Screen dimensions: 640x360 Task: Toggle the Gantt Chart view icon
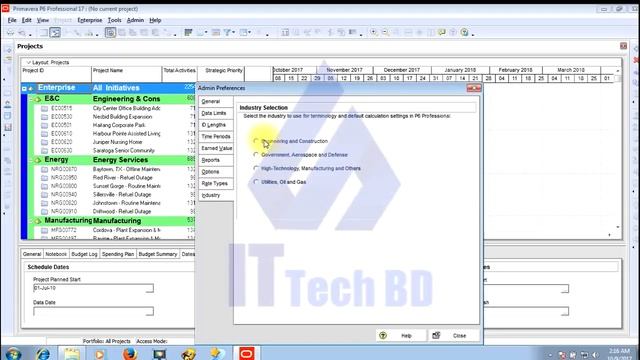55,32
